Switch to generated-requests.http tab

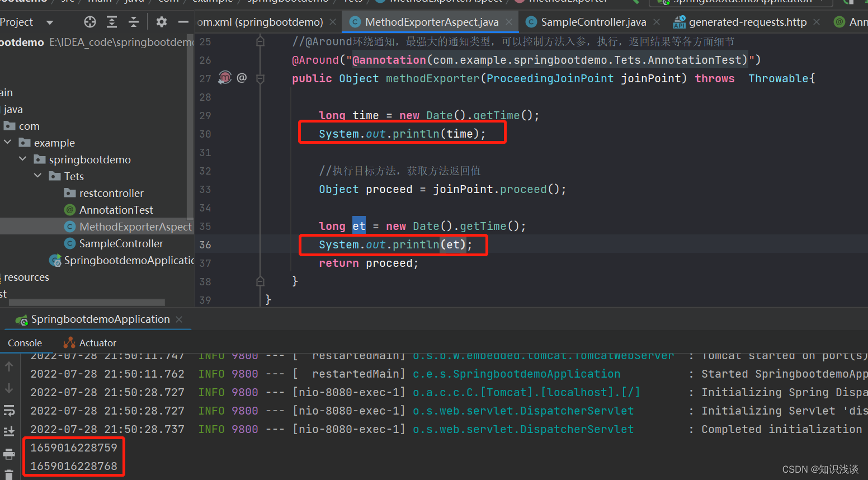click(748, 22)
